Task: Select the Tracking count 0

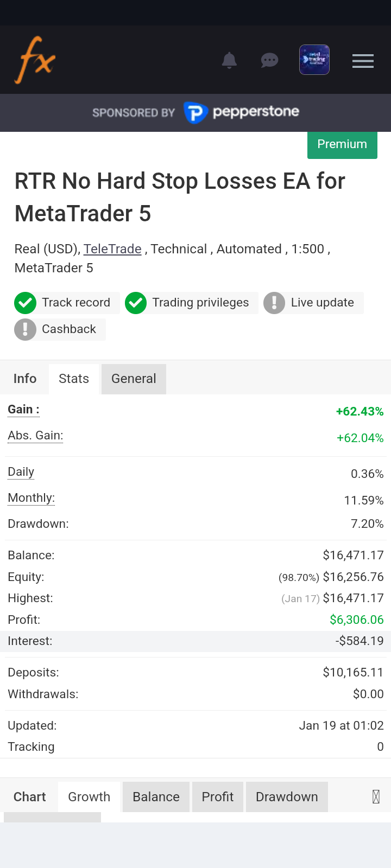Action: pos(380,746)
